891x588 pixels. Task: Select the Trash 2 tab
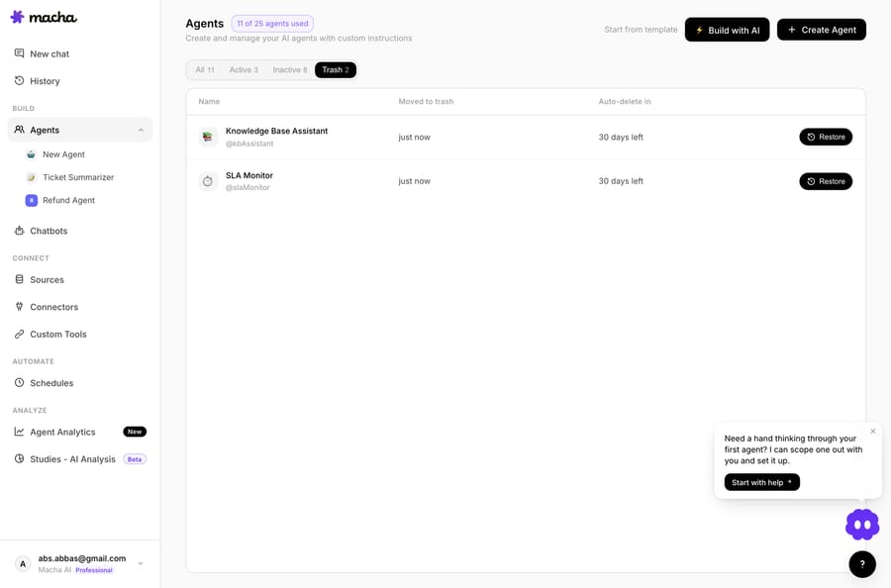click(336, 70)
